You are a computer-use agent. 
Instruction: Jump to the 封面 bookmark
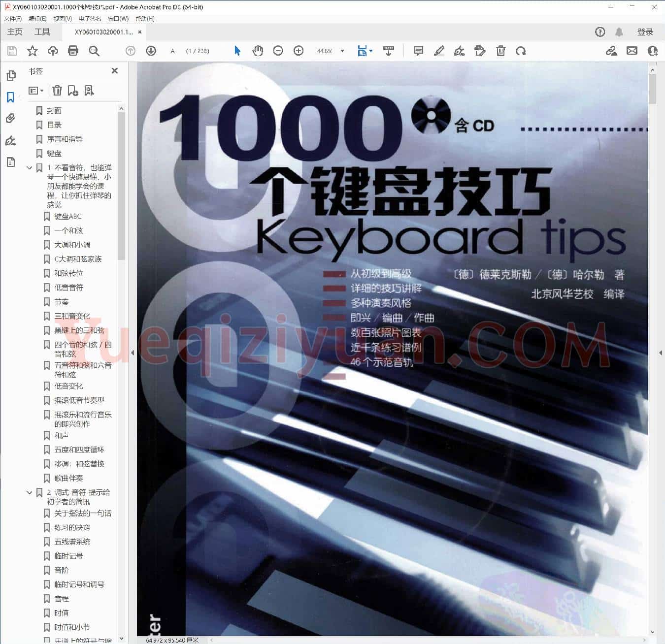[54, 111]
